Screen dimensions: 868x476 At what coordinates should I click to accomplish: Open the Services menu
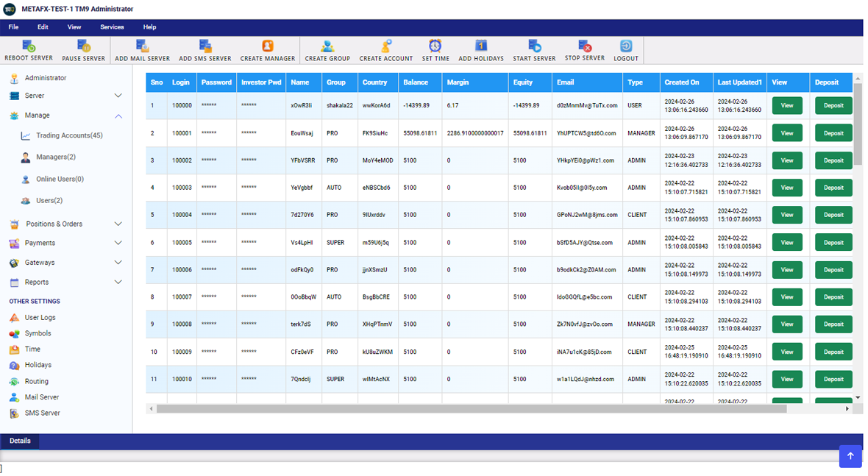click(x=112, y=27)
